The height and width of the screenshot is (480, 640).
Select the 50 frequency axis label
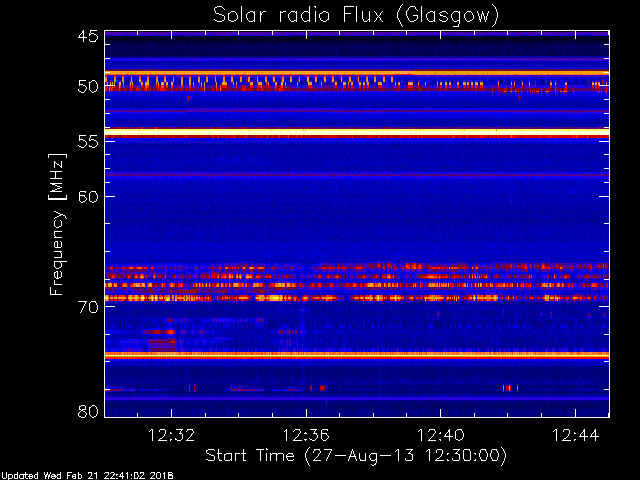click(88, 87)
